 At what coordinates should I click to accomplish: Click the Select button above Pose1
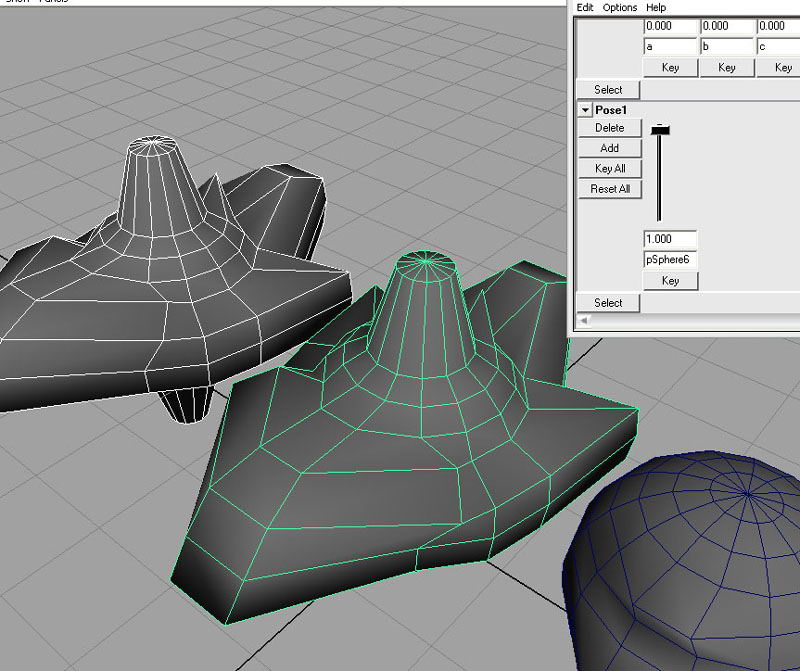click(608, 89)
